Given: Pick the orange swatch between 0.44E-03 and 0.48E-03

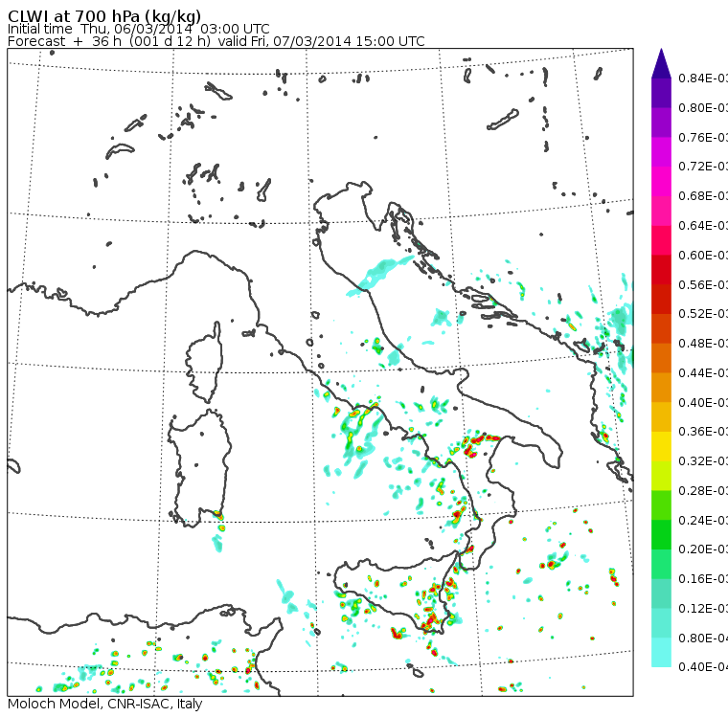Looking at the screenshot, I should coord(661,358).
